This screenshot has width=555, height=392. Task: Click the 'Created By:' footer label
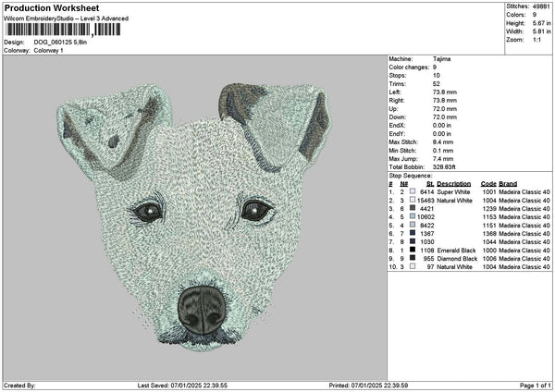click(x=19, y=386)
